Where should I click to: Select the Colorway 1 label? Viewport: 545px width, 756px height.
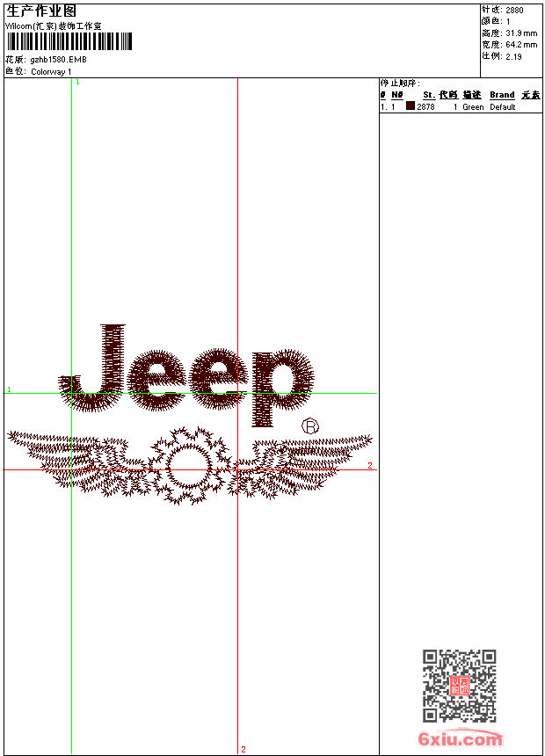[x=51, y=72]
